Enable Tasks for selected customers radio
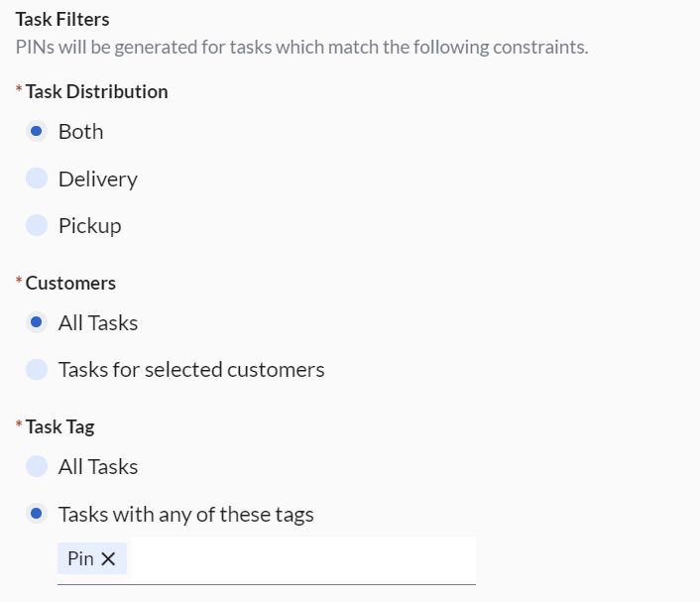The image size is (700, 602). click(37, 370)
